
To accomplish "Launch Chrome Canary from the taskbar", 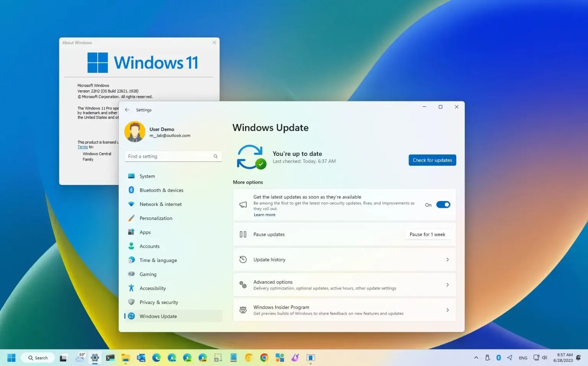I will (x=249, y=358).
